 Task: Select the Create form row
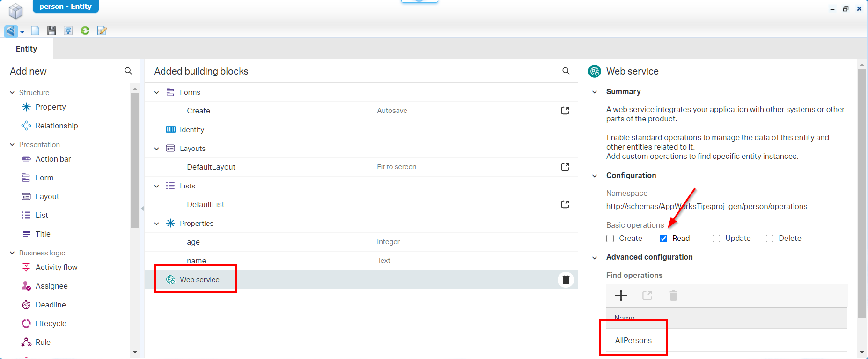[361, 111]
